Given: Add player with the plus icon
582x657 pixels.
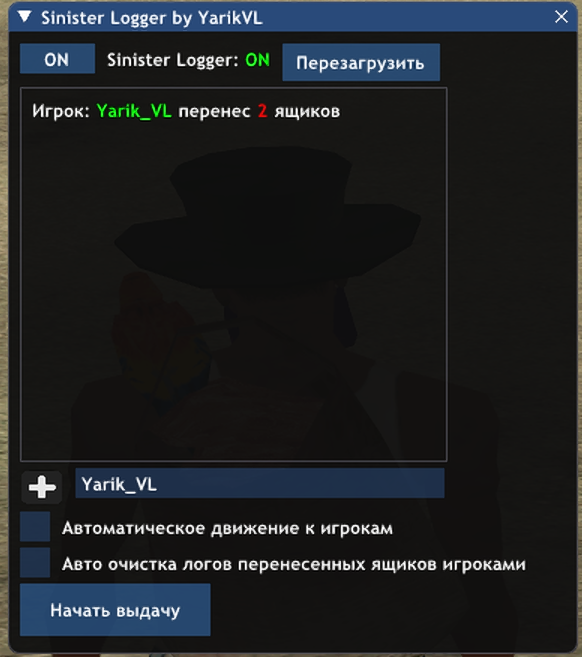Looking at the screenshot, I should click(42, 487).
